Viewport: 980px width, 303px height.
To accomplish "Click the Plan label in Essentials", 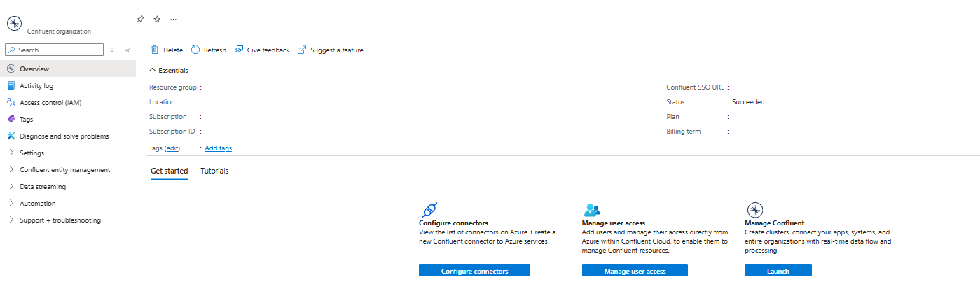I will click(x=672, y=117).
